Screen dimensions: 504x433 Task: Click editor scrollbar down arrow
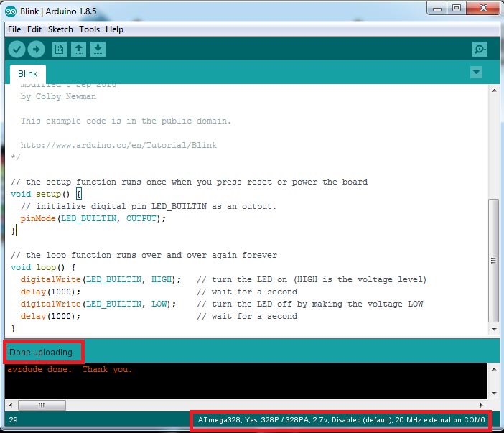click(494, 329)
